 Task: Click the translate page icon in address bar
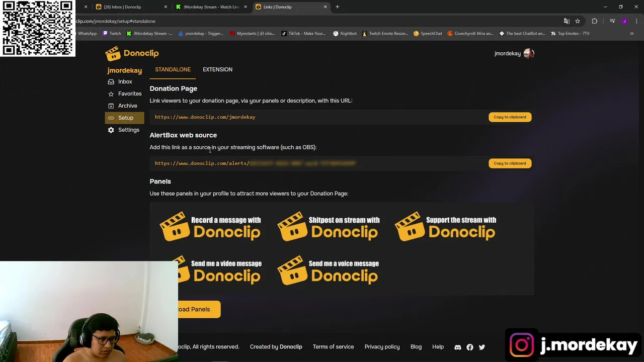[x=567, y=21]
